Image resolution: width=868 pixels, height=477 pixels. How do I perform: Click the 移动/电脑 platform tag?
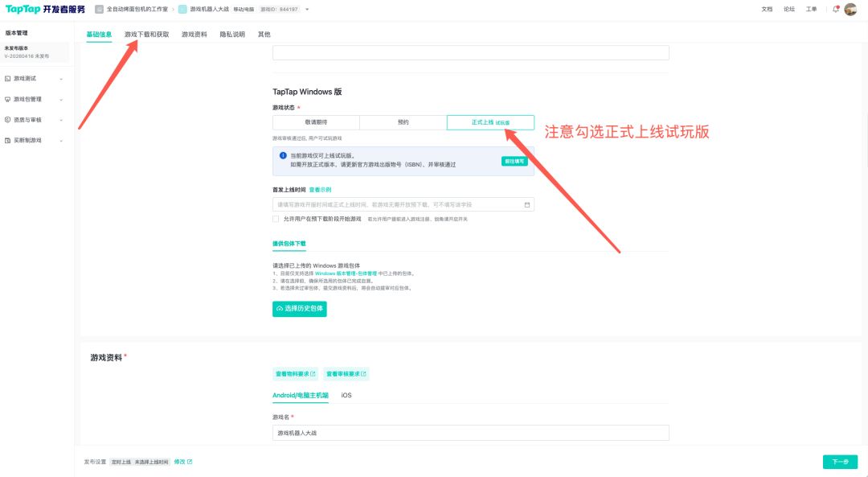click(244, 10)
